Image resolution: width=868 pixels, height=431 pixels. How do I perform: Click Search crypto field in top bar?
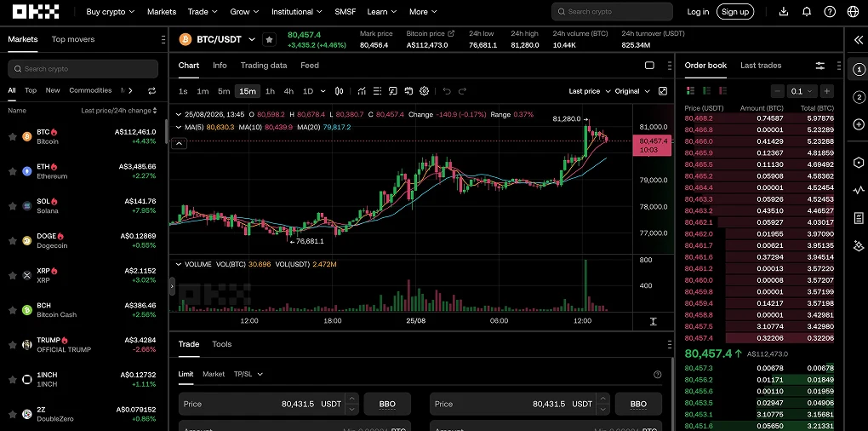(x=612, y=12)
